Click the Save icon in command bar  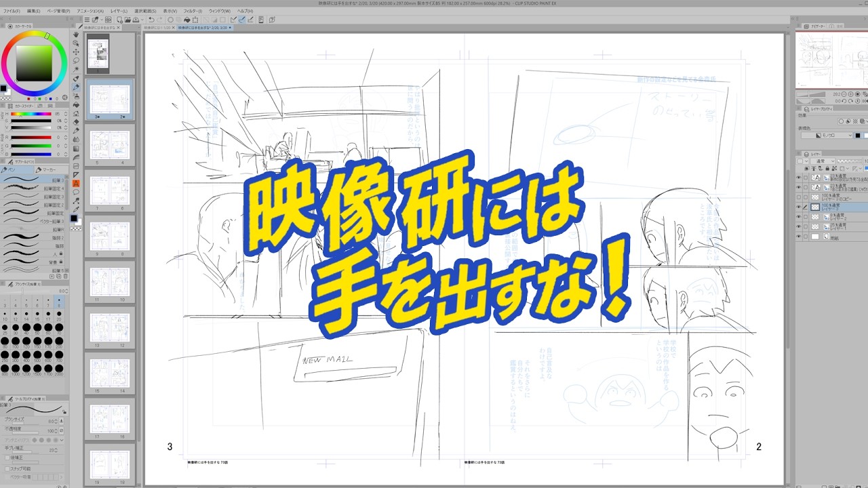point(136,19)
